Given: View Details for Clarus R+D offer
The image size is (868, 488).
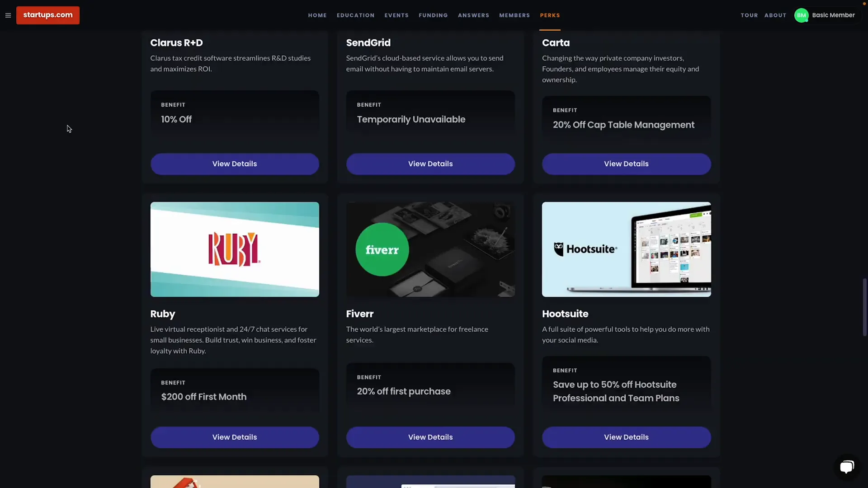Looking at the screenshot, I should [234, 164].
